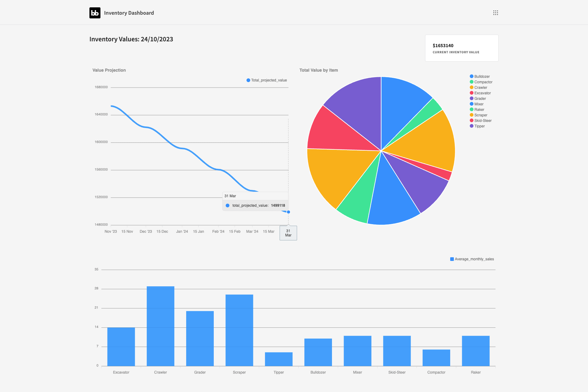Toggle Excavator in the pie legend

click(480, 93)
